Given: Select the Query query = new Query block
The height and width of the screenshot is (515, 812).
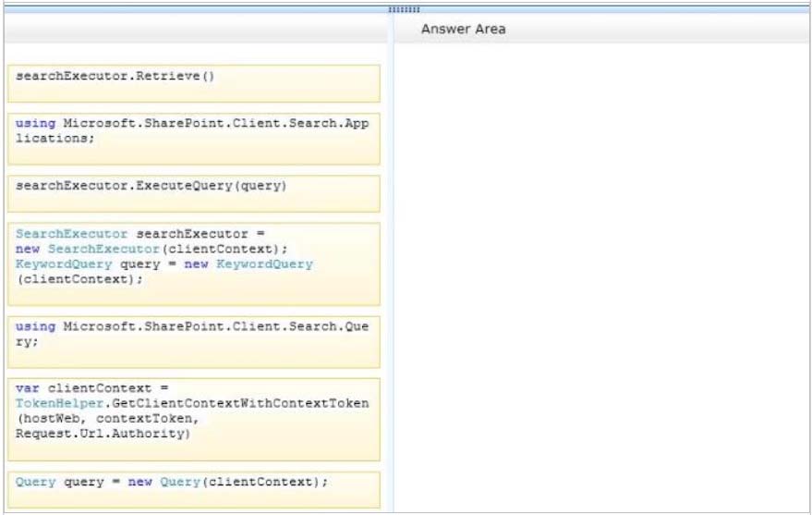Looking at the screenshot, I should point(194,489).
